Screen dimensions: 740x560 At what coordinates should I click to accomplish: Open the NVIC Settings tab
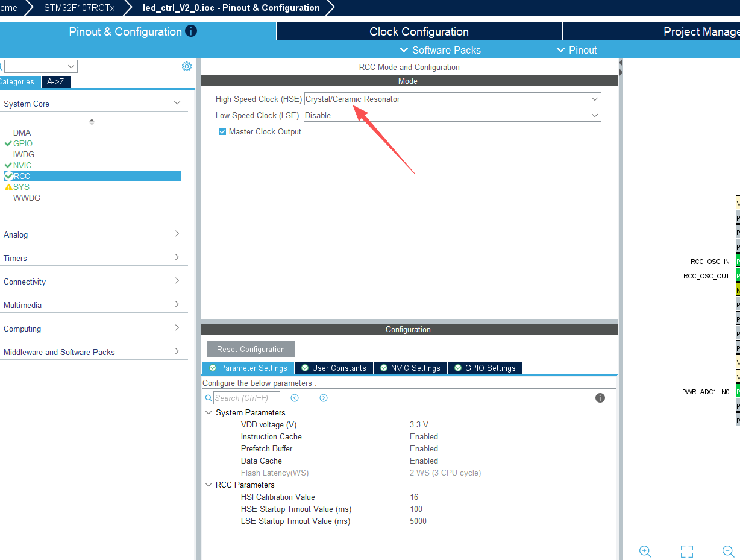tap(410, 368)
